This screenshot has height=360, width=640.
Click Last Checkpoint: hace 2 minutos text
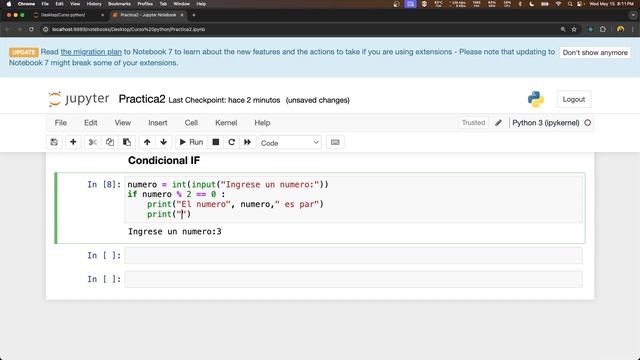[x=224, y=100]
